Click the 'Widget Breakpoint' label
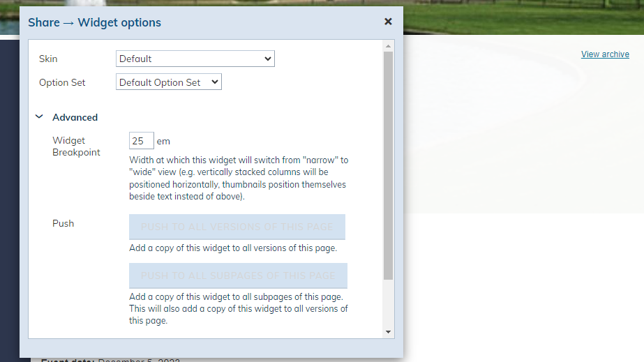The height and width of the screenshot is (362, 644). [x=76, y=146]
